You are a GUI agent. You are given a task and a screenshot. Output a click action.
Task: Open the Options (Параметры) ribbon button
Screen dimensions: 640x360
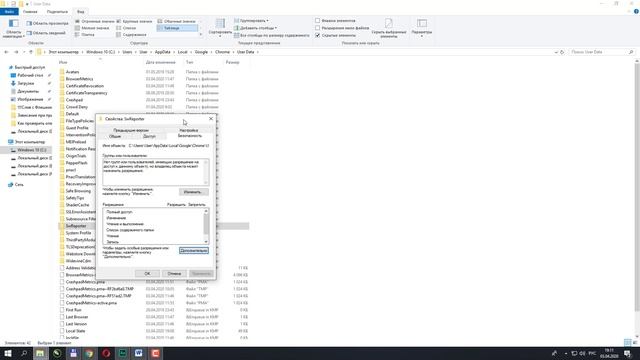pos(422,28)
